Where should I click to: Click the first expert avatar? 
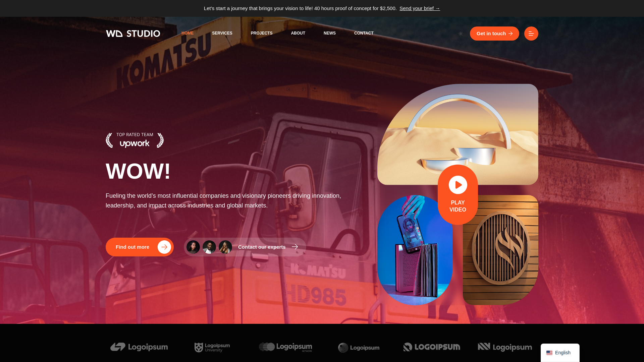pyautogui.click(x=193, y=247)
